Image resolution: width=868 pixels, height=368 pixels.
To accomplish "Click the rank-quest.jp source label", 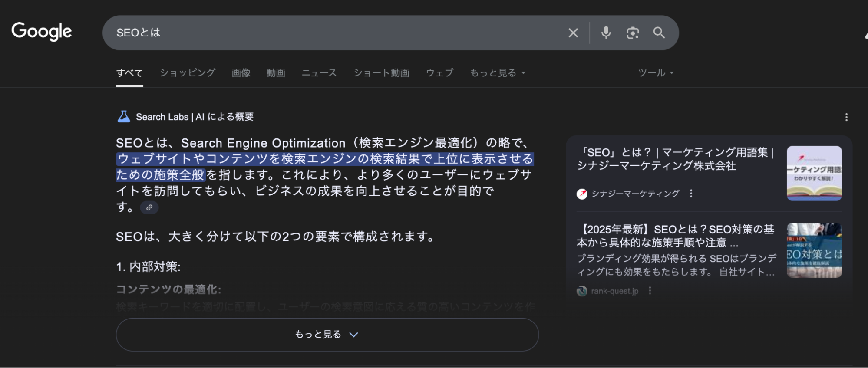I will (x=614, y=291).
